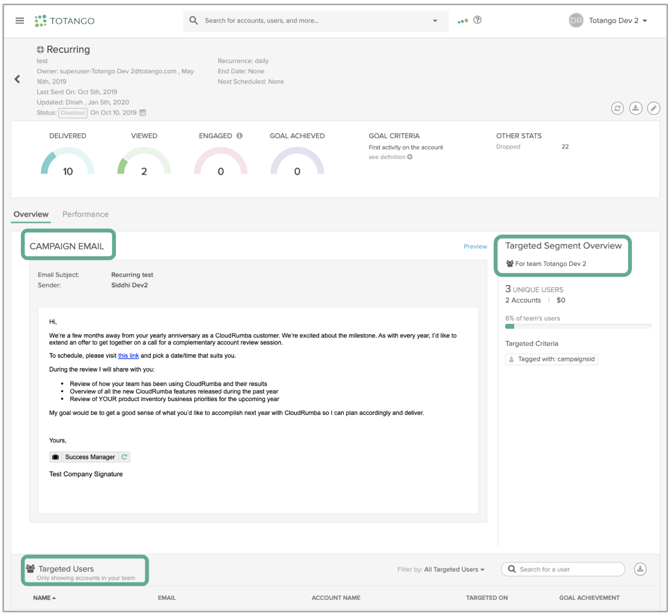The image size is (672, 616).
Task: Click the Disabled status badge
Action: point(73,113)
